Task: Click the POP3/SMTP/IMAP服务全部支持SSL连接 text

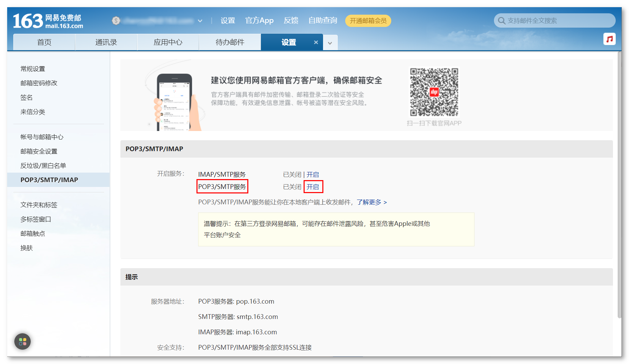Action: [255, 348]
